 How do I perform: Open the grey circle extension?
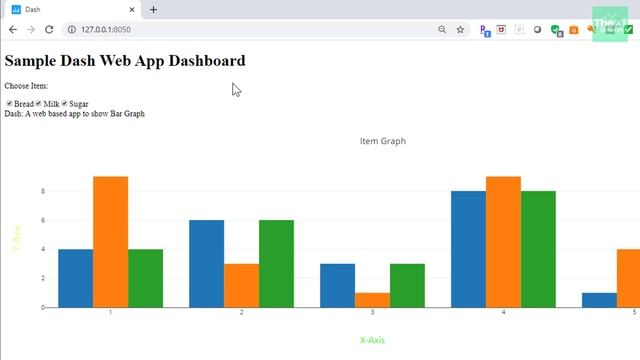tap(537, 29)
